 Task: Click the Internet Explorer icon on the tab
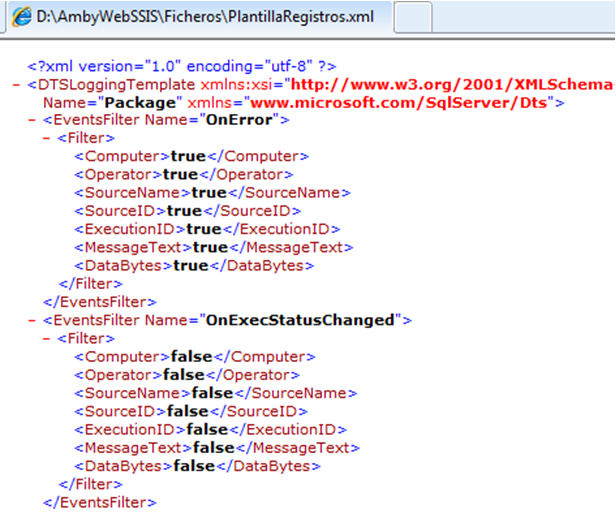19,17
